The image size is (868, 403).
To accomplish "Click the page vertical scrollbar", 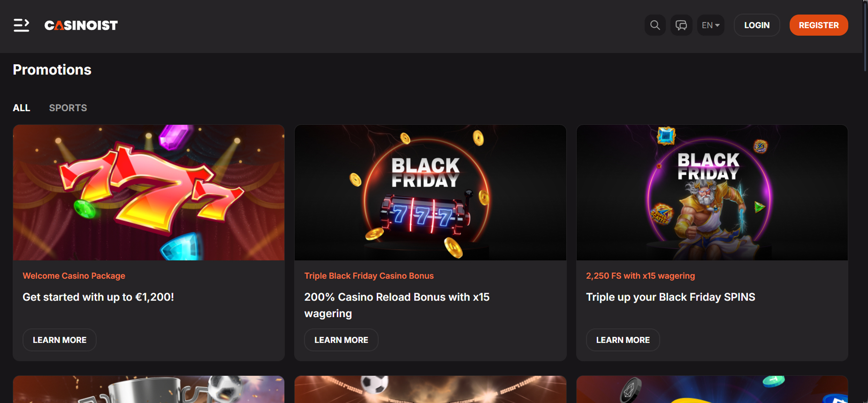I will 865,202.
